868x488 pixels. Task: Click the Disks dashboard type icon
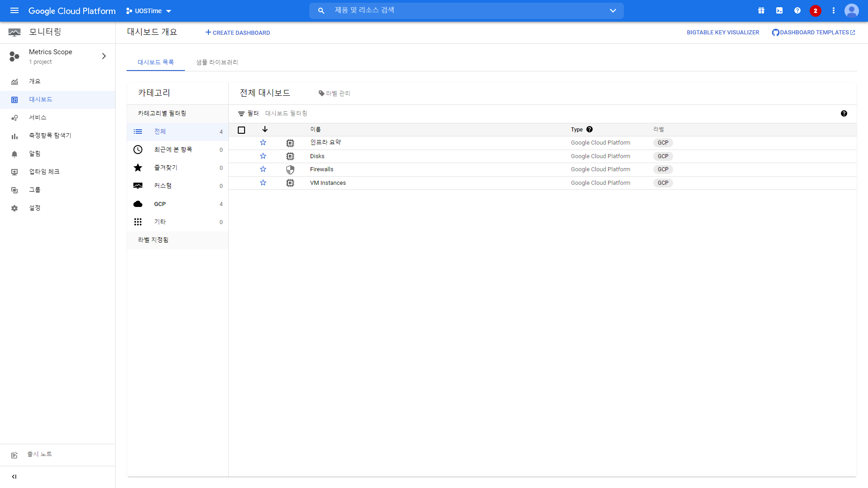click(x=290, y=156)
